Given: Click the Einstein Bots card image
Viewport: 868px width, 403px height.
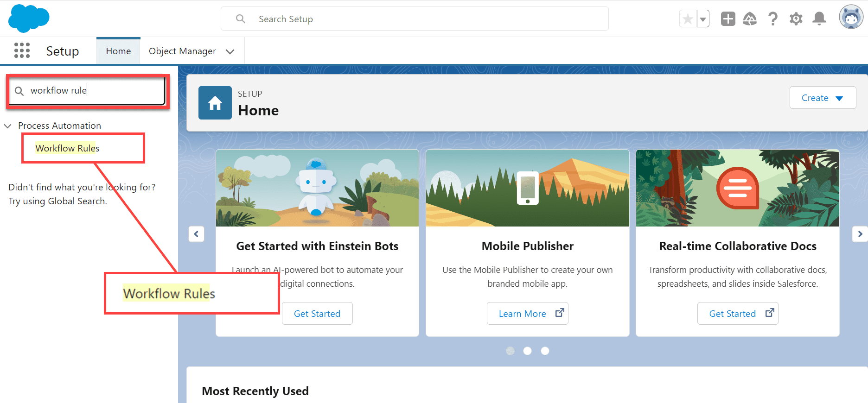Looking at the screenshot, I should (x=317, y=188).
